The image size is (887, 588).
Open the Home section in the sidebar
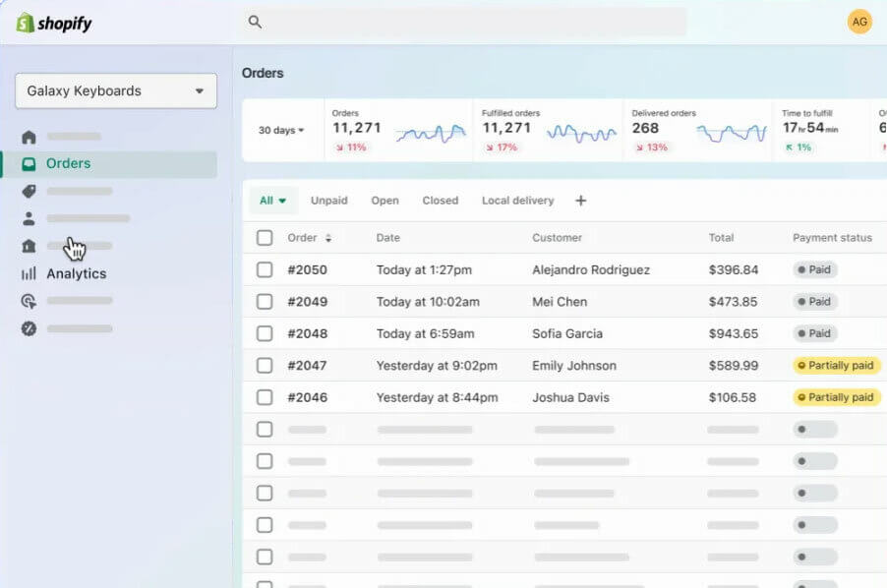28,138
